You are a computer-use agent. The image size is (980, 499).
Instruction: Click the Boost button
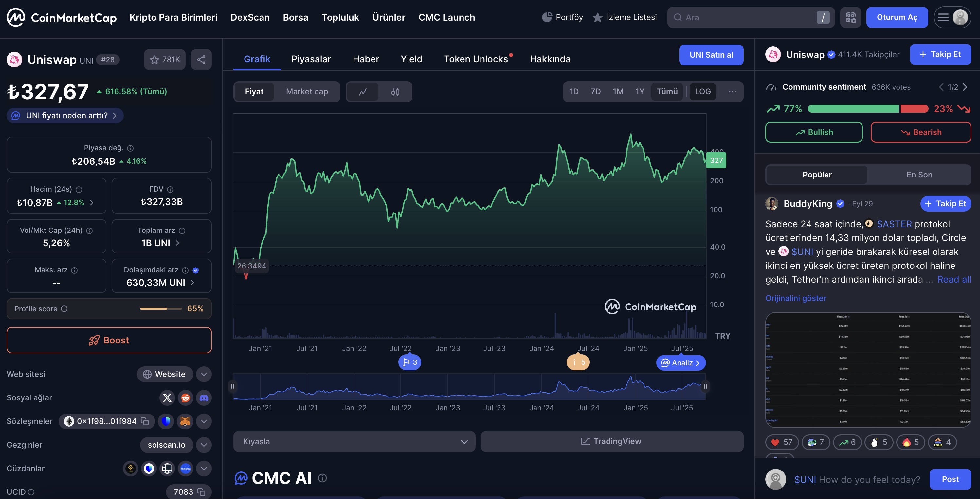109,340
